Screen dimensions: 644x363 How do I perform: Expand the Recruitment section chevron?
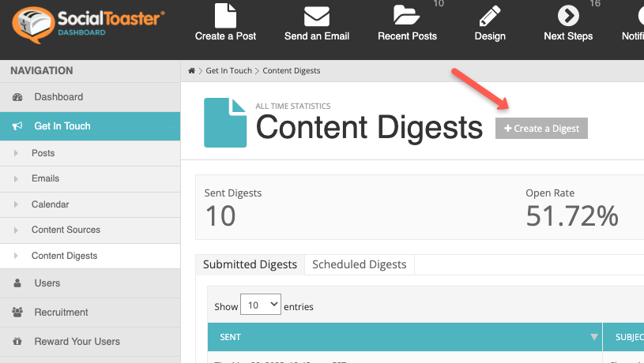(170, 312)
